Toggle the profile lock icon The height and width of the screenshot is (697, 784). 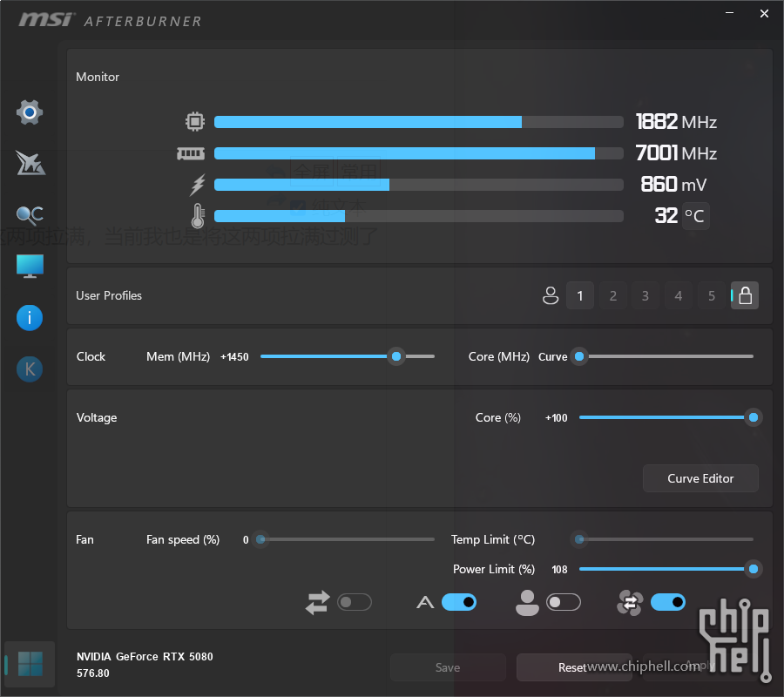(x=745, y=295)
